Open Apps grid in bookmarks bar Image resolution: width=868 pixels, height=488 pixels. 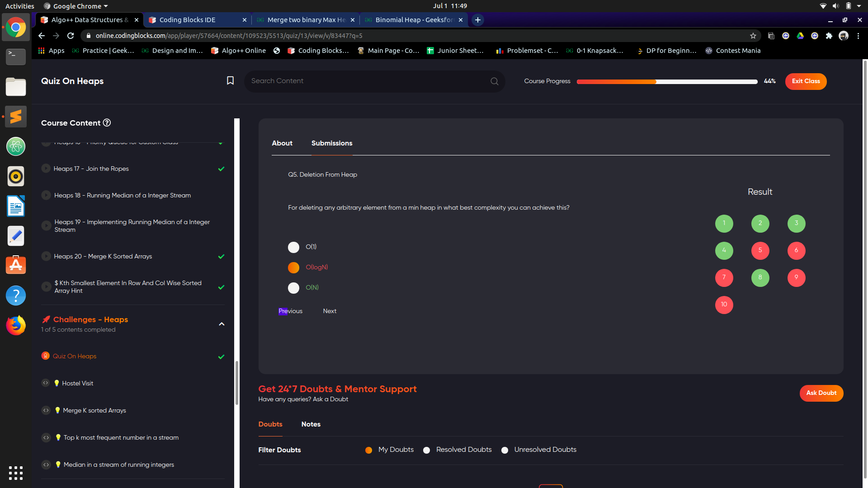click(x=51, y=51)
